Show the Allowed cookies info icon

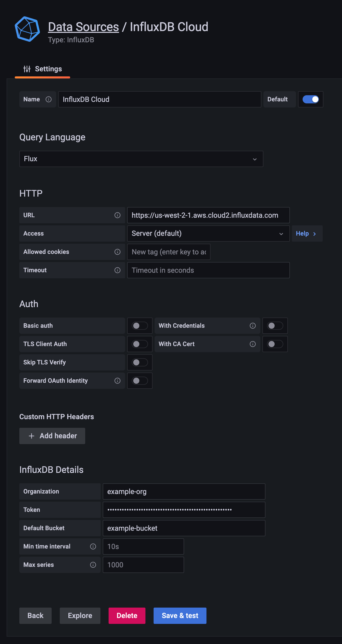(x=117, y=252)
